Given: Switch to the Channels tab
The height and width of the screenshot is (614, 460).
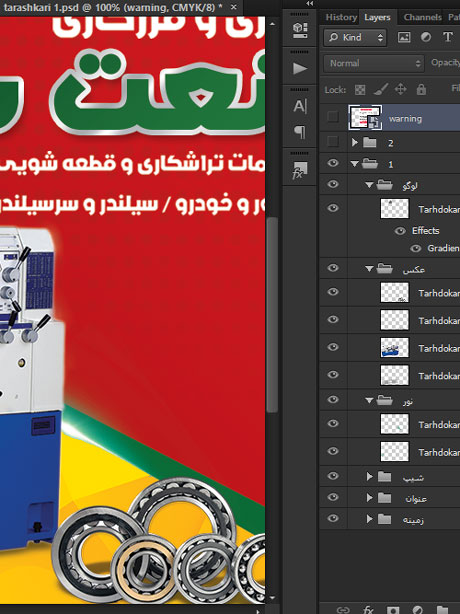Looking at the screenshot, I should tap(422, 17).
